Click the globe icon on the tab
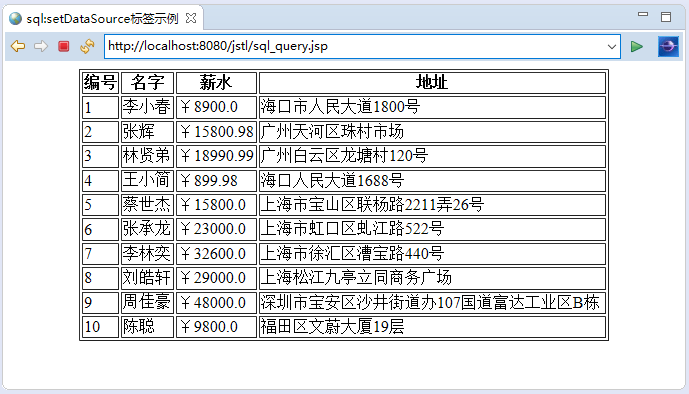The width and height of the screenshot is (689, 394). click(x=15, y=18)
